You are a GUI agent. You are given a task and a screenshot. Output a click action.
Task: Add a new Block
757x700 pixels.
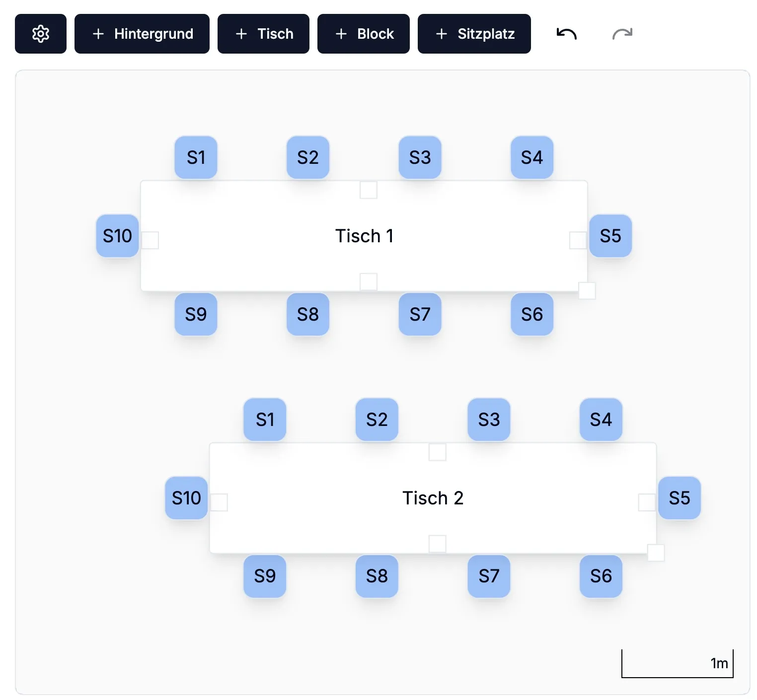pos(364,34)
